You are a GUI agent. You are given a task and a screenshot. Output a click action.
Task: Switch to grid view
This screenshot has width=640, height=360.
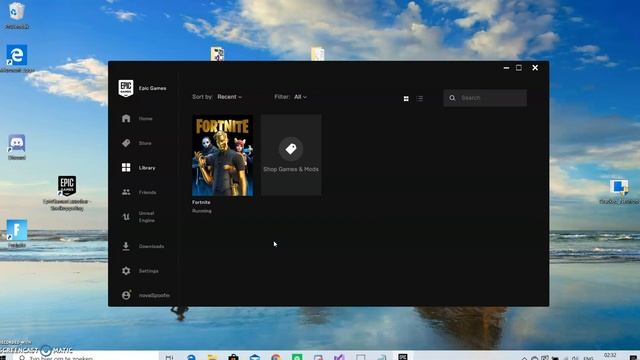[406, 98]
